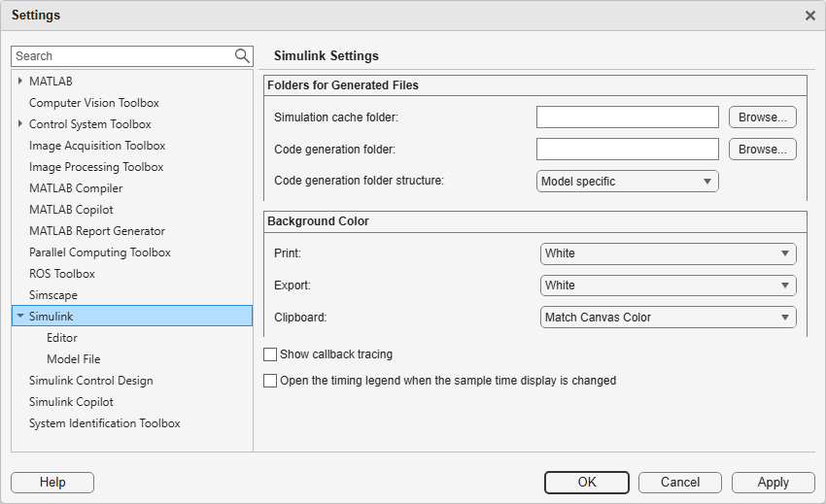
Task: Open Simulink Editor subitem
Action: (61, 338)
